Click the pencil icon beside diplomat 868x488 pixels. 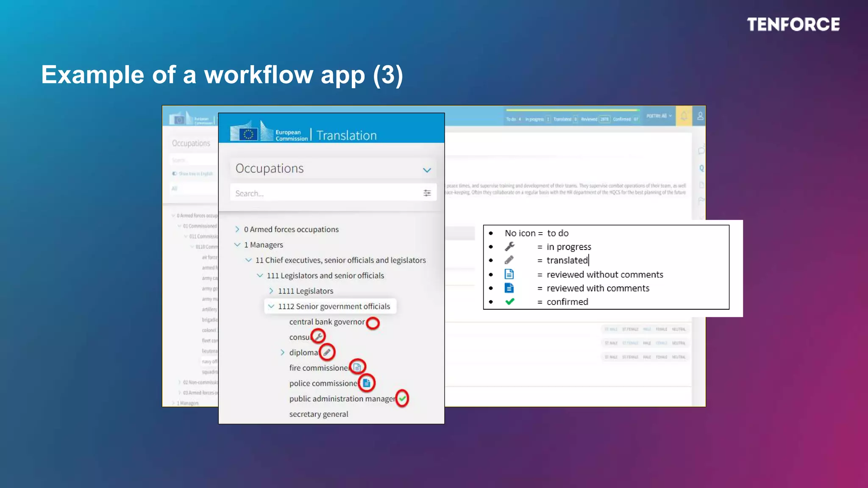[327, 352]
